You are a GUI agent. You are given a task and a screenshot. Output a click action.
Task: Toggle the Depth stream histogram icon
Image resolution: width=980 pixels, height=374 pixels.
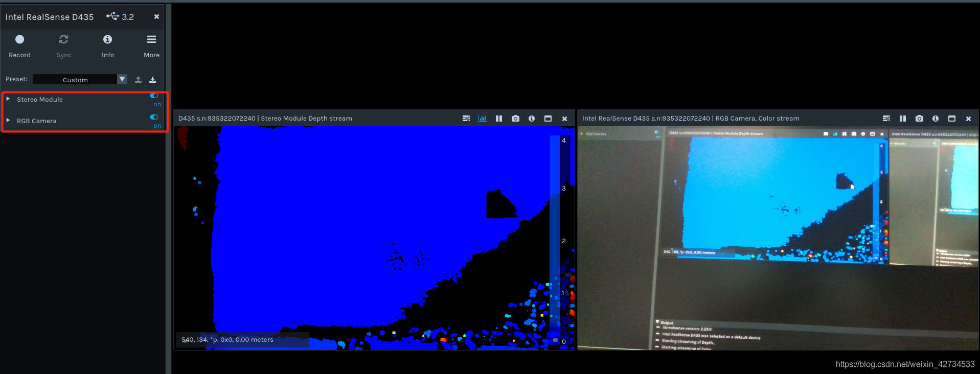[x=482, y=119]
